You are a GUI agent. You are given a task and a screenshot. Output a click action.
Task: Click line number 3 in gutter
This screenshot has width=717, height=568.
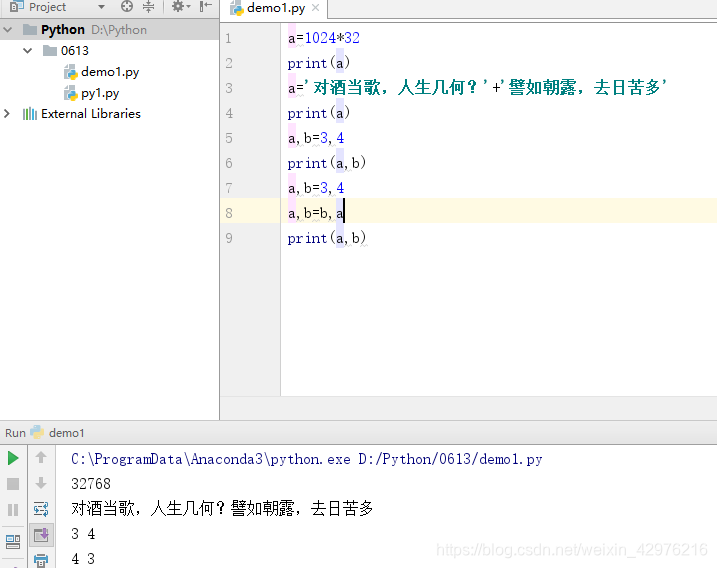pos(229,88)
